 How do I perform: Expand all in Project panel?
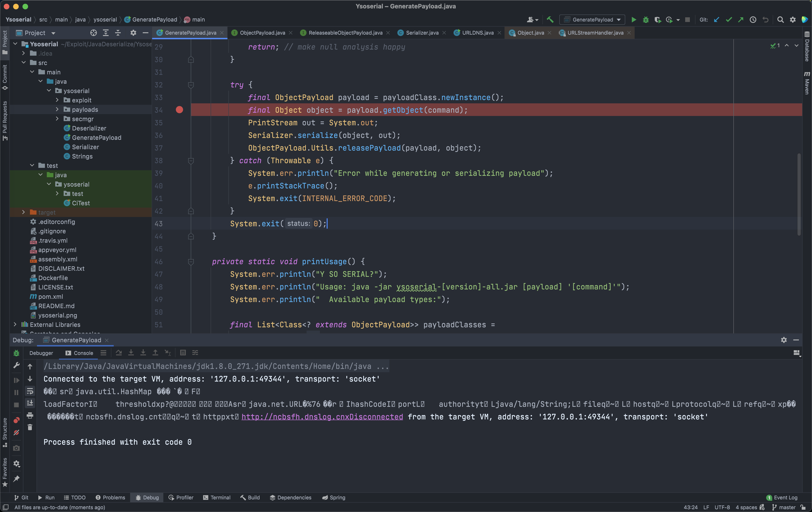pos(106,33)
